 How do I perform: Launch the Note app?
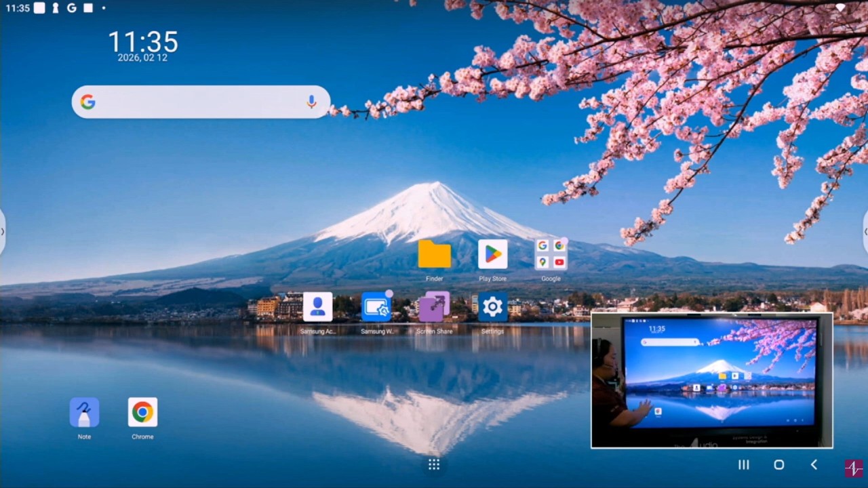coord(84,412)
